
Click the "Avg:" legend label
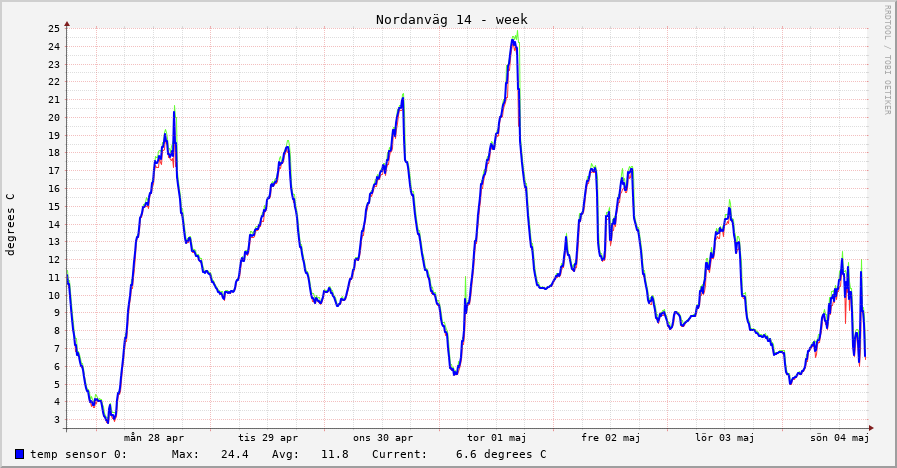pos(285,454)
